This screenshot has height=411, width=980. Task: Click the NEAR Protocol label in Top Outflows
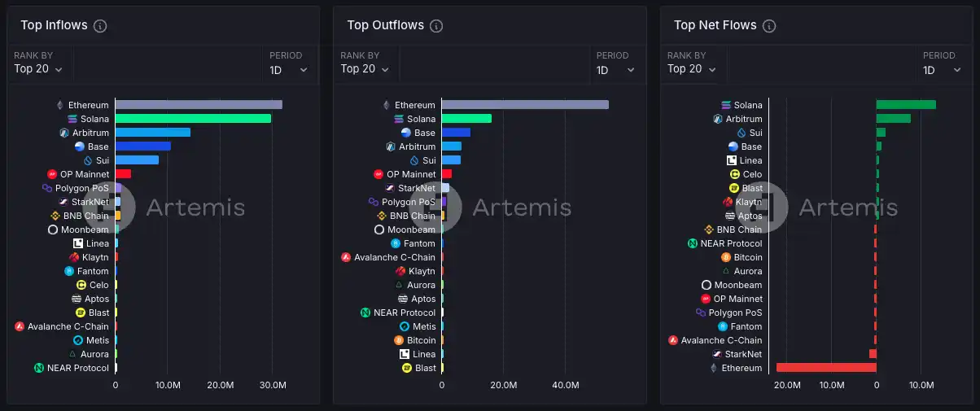pyautogui.click(x=405, y=313)
